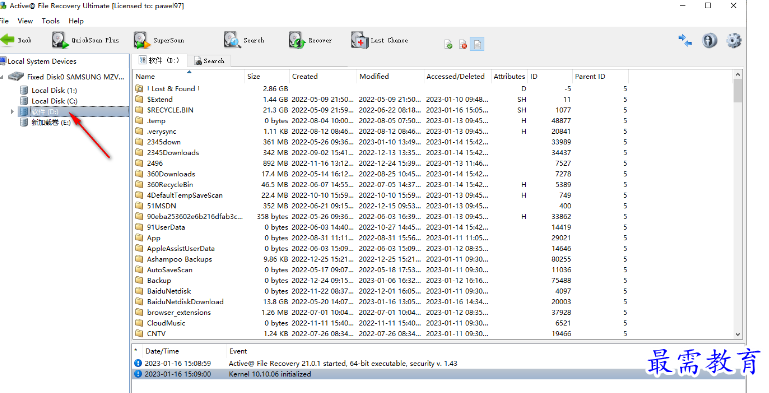This screenshot has width=769, height=393.
Task: Click the file list vertical scrollbar thumb
Action: [738, 90]
